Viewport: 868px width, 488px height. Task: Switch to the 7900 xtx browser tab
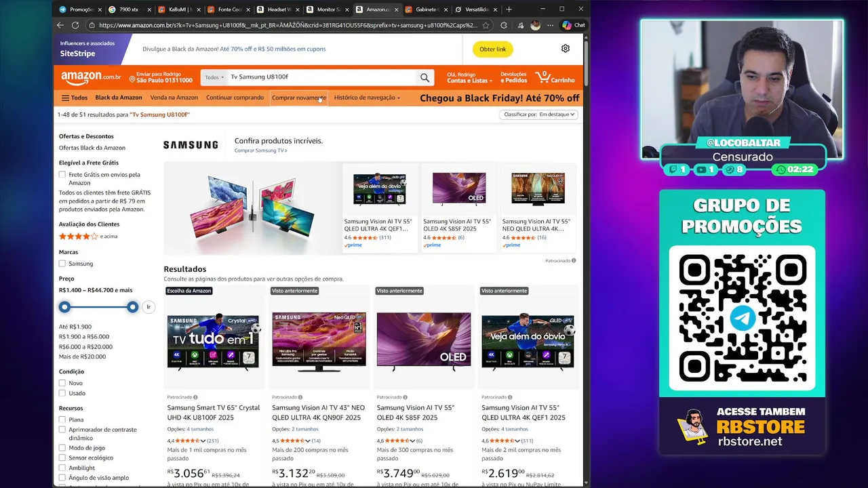pyautogui.click(x=129, y=9)
